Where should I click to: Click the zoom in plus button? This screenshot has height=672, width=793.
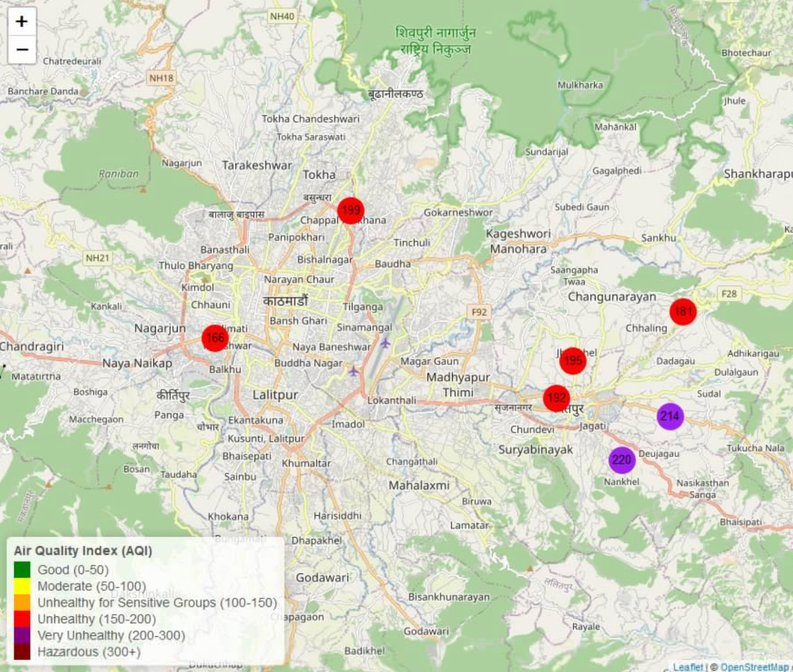(22, 22)
